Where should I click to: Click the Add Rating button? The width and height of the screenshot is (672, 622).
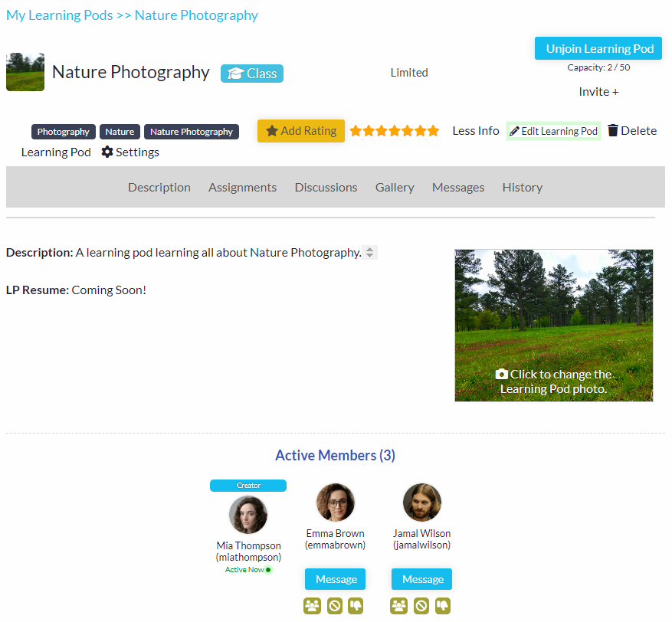click(301, 131)
